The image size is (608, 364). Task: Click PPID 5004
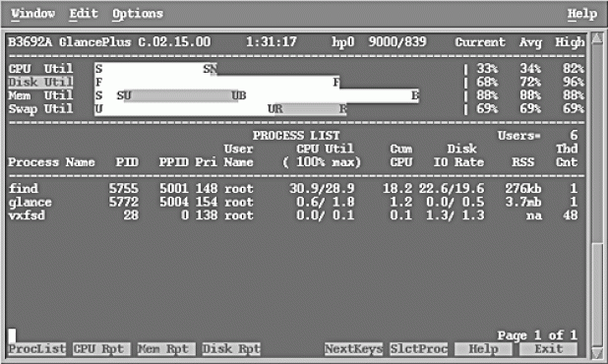click(174, 202)
